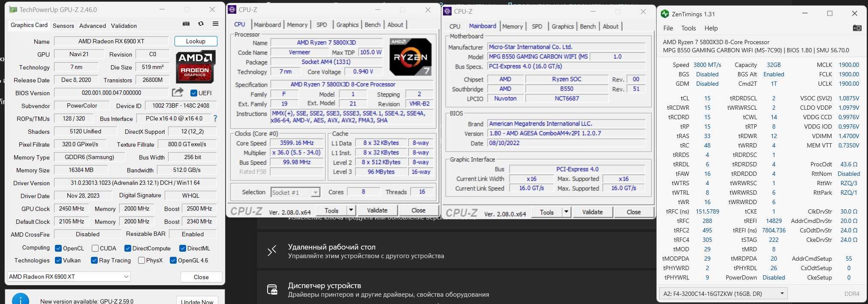Screen dimensions: 868x304
Task: Click Tools button in first CPU-Z window
Action: (x=332, y=210)
